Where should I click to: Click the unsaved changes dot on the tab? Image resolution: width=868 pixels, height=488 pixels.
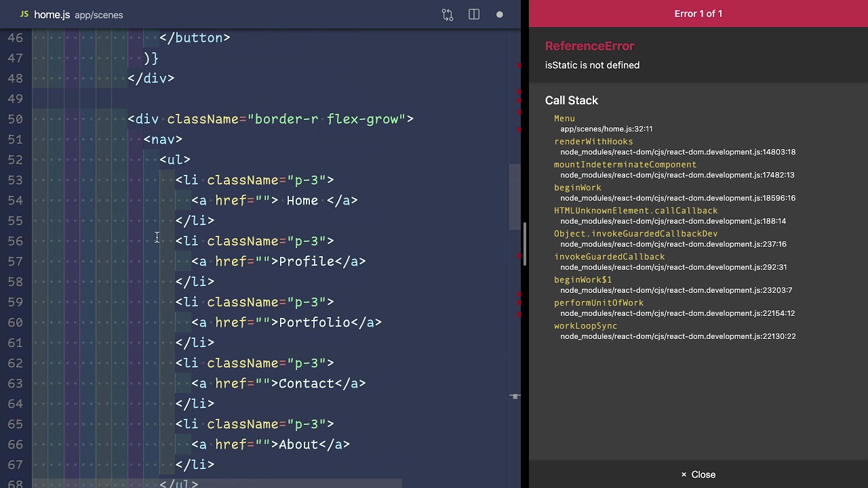pyautogui.click(x=500, y=14)
